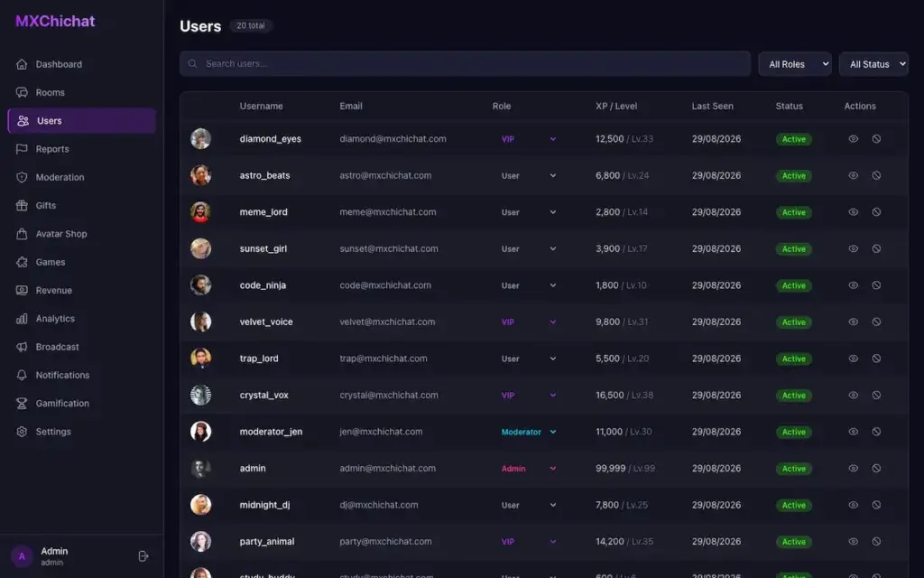Click email code@mxchichat.com

(x=385, y=285)
